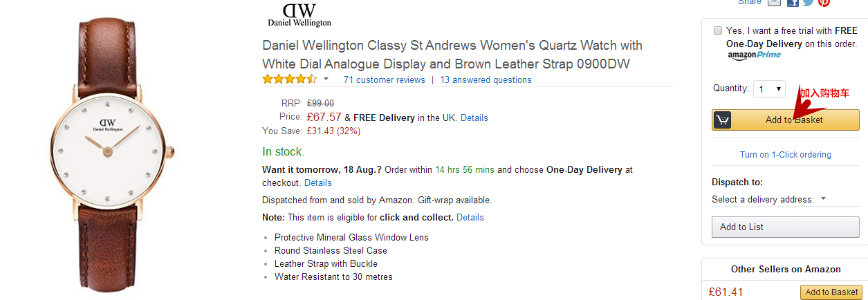This screenshot has width=868, height=300.
Task: Click Add to Basket under Other Sellers
Action: 831,292
